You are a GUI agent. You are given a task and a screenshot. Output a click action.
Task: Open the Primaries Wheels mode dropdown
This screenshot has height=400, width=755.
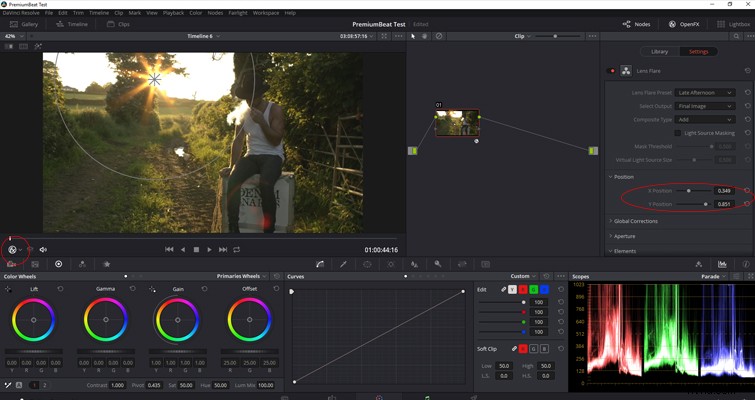[242, 276]
